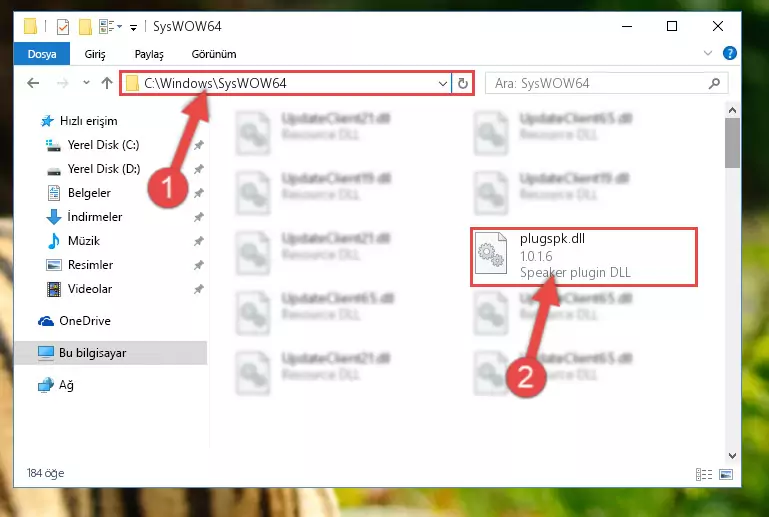The height and width of the screenshot is (517, 769).
Task: Open recent locations dropdown chevron
Action: click(86, 82)
